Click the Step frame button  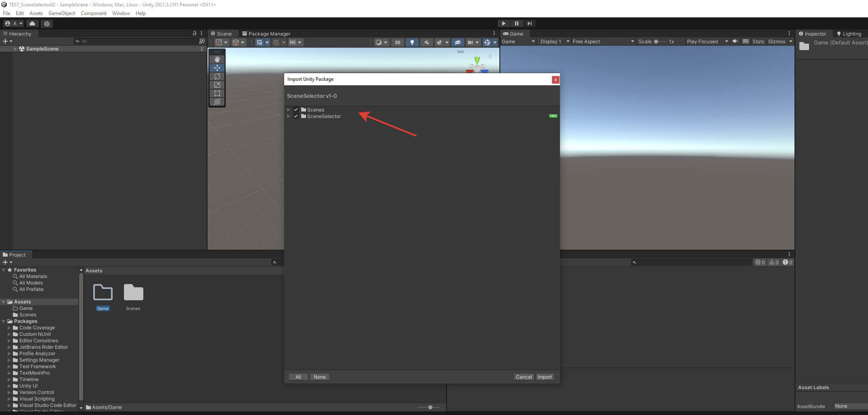(529, 23)
